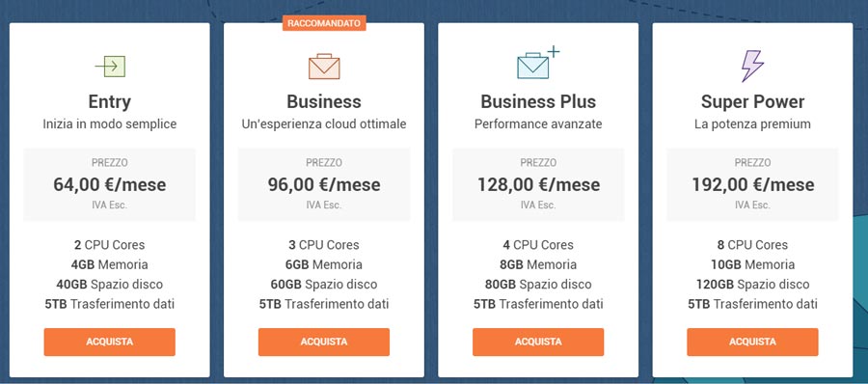Buy the Entry plan with ACQUISTA

tap(110, 342)
